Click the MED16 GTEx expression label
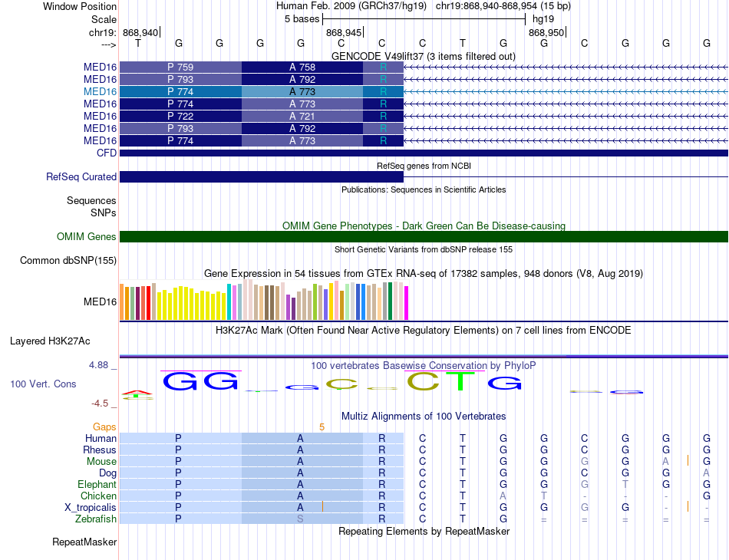The height and width of the screenshot is (560, 729). [x=100, y=301]
